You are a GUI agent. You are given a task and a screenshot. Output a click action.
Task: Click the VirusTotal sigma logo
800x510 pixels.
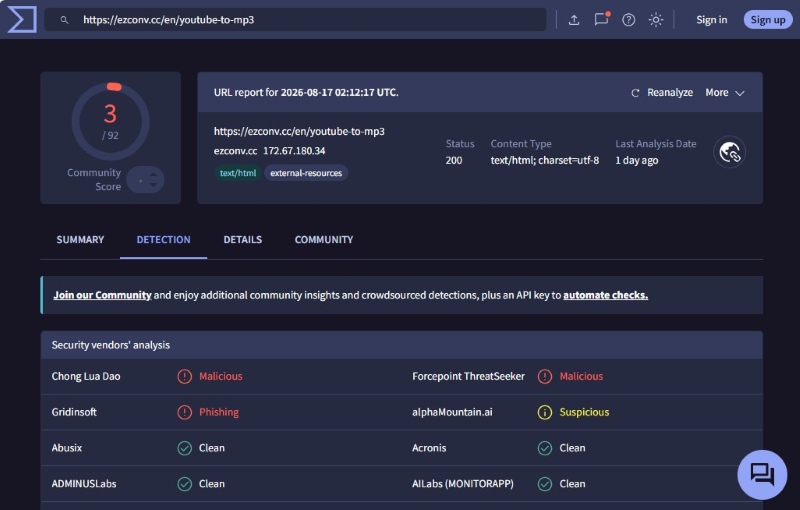click(x=22, y=19)
